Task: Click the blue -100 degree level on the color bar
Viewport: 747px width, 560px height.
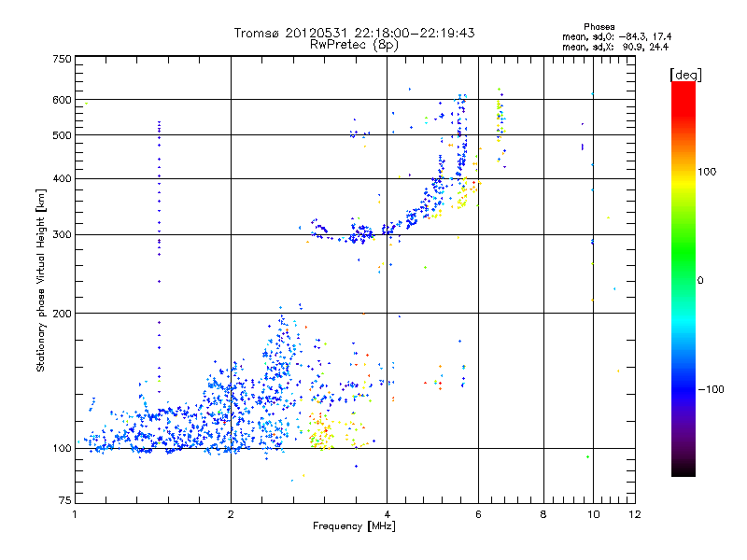Action: pos(684,388)
